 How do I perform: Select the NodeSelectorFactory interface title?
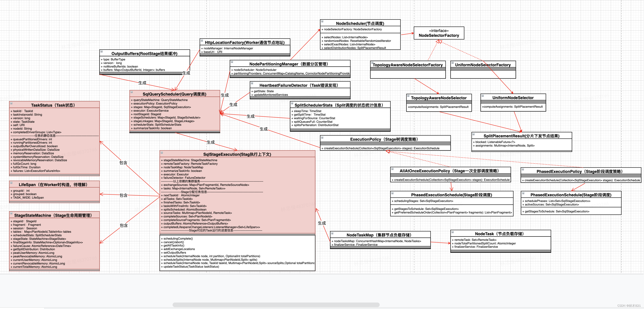[439, 35]
